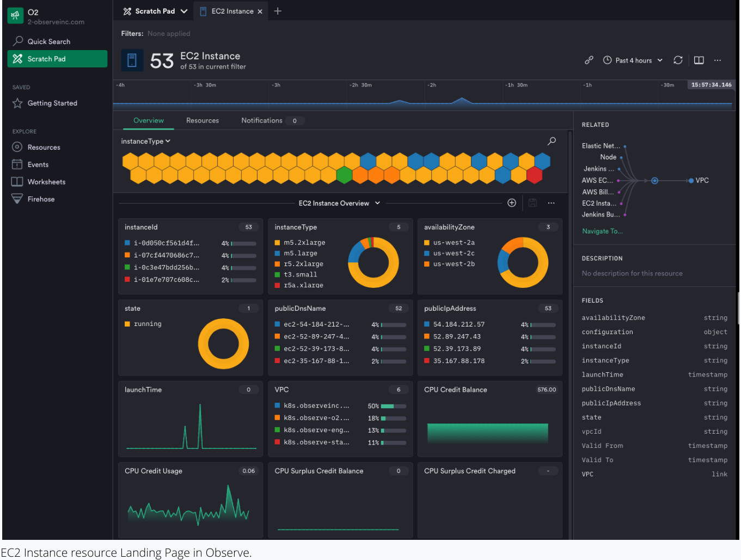Click the save dashboard icon

[x=532, y=203]
